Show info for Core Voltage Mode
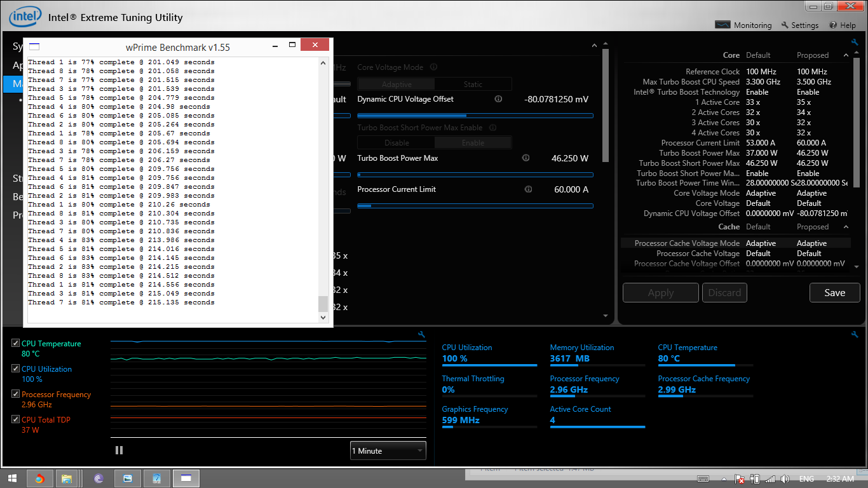Viewport: 868px width, 488px height. click(x=433, y=67)
